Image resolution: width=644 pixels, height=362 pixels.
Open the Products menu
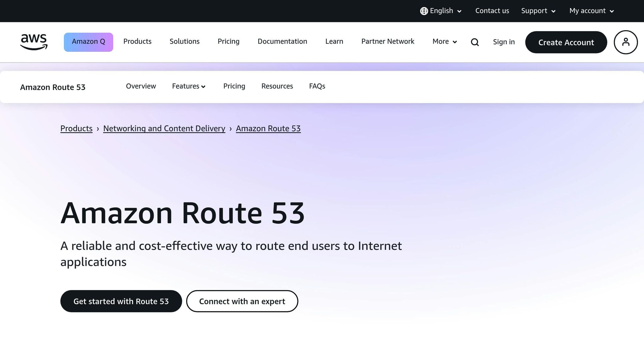click(x=137, y=41)
